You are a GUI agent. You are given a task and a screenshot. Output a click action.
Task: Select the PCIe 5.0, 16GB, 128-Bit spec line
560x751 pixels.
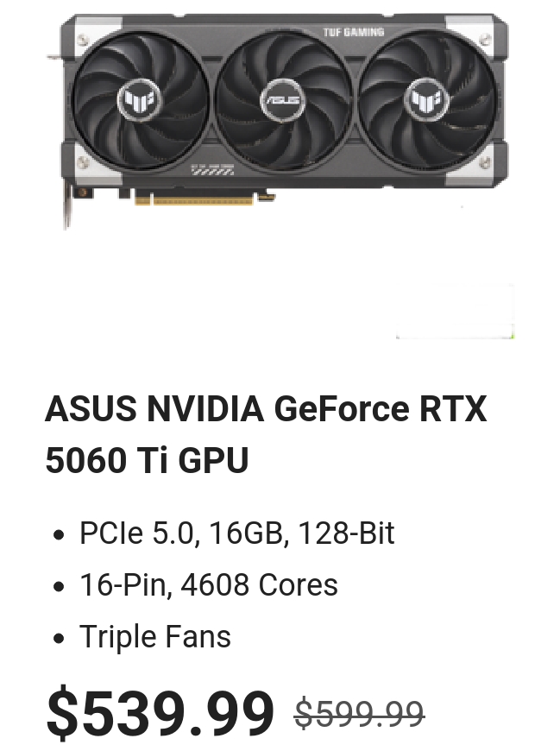coord(237,533)
